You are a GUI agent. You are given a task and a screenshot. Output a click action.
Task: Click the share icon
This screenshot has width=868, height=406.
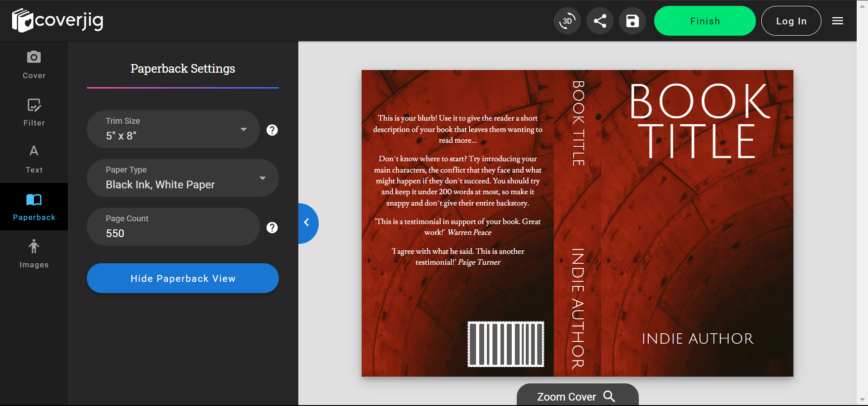600,21
